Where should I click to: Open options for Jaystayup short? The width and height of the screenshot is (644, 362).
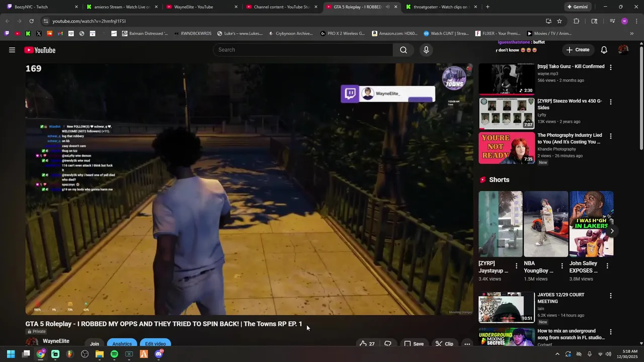(516, 266)
